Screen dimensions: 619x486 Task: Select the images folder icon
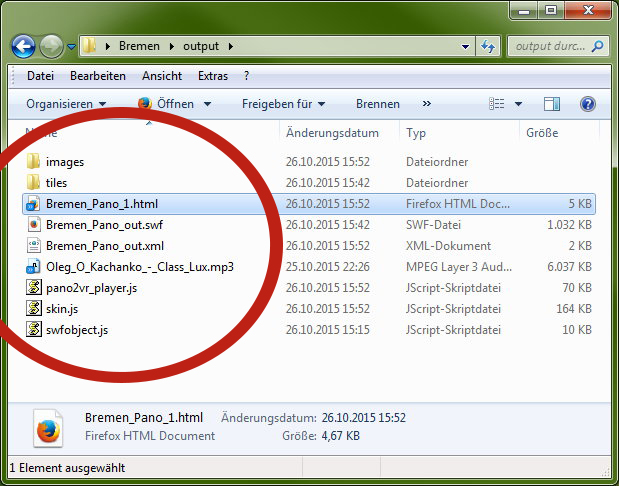tap(34, 162)
